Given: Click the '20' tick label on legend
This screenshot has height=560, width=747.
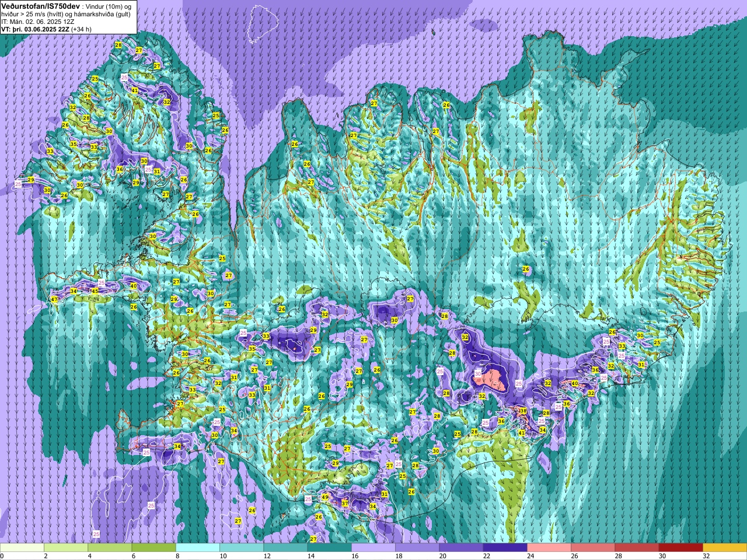Looking at the screenshot, I should click(442, 556).
